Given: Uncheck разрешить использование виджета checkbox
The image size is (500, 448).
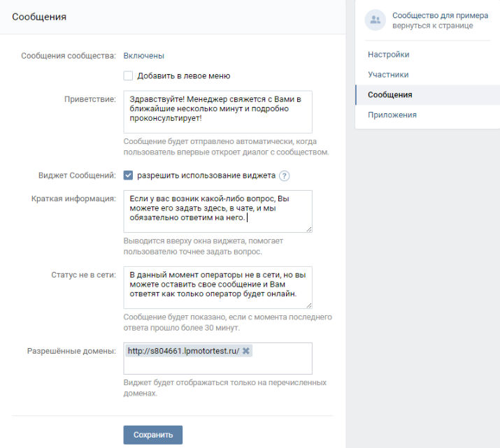Looking at the screenshot, I should click(x=128, y=175).
